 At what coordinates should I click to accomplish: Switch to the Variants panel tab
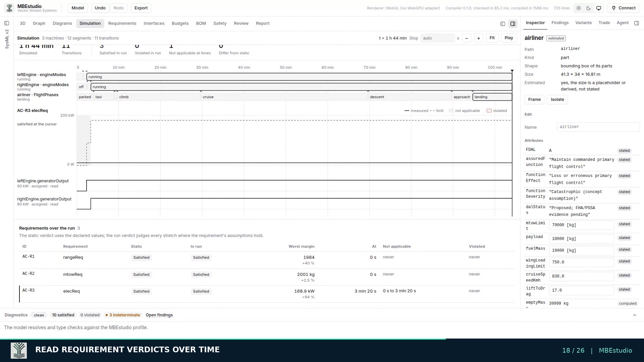pyautogui.click(x=583, y=23)
